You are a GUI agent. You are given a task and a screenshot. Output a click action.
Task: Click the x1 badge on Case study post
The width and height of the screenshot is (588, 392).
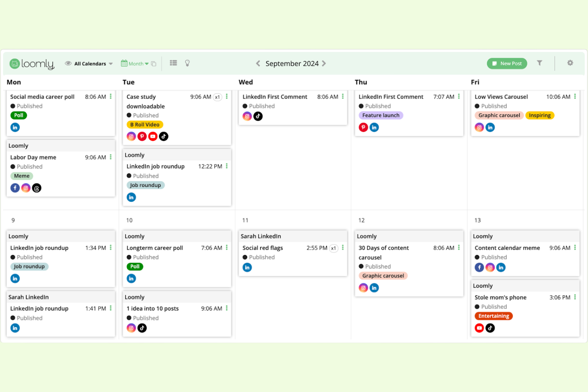[x=217, y=97]
